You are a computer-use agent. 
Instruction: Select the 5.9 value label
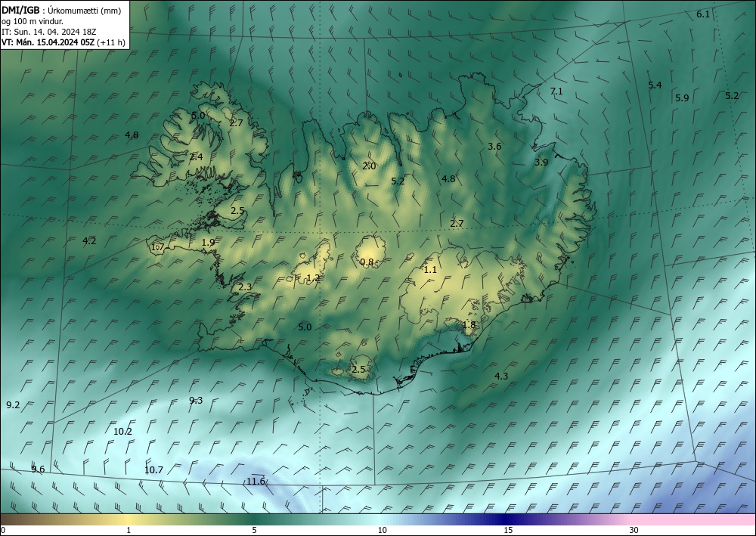point(682,98)
